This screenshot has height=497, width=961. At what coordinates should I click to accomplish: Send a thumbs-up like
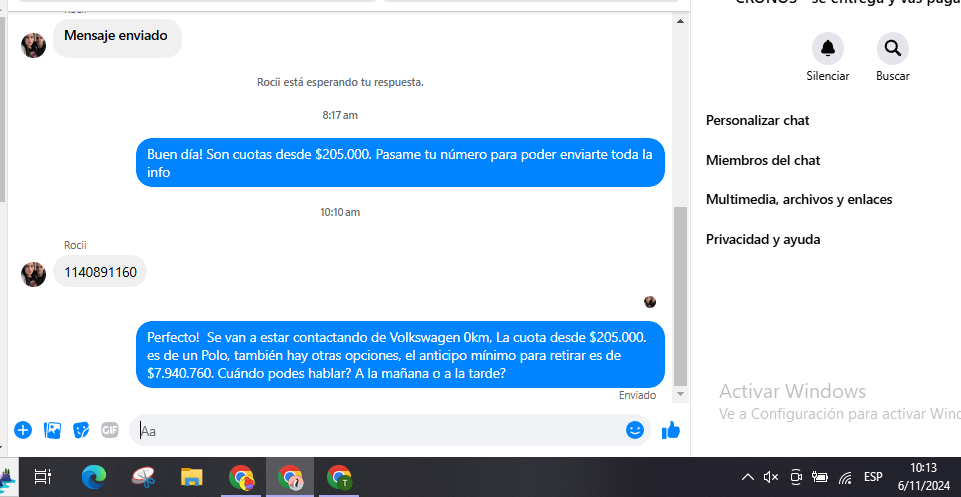tap(671, 430)
